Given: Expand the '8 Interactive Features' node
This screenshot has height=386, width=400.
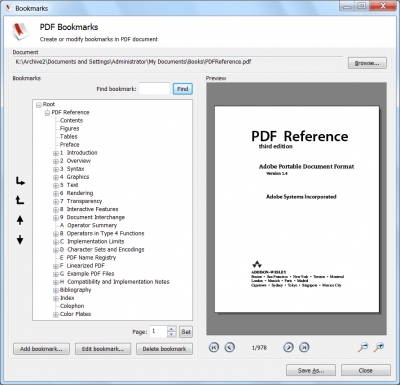Looking at the screenshot, I should pos(56,210).
